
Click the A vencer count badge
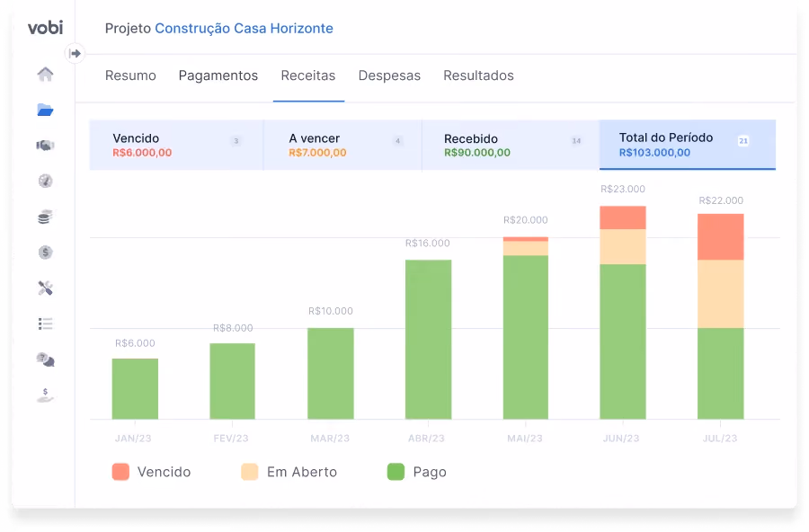tap(398, 141)
